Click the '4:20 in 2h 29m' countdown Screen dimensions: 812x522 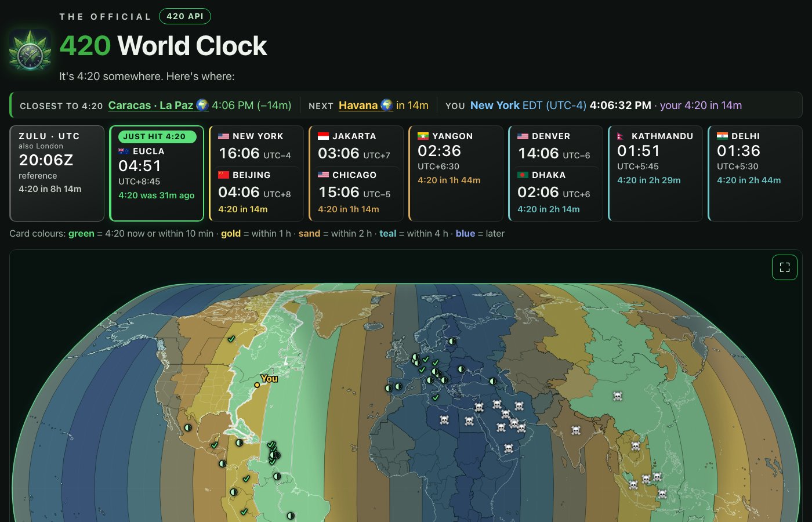[x=649, y=180]
